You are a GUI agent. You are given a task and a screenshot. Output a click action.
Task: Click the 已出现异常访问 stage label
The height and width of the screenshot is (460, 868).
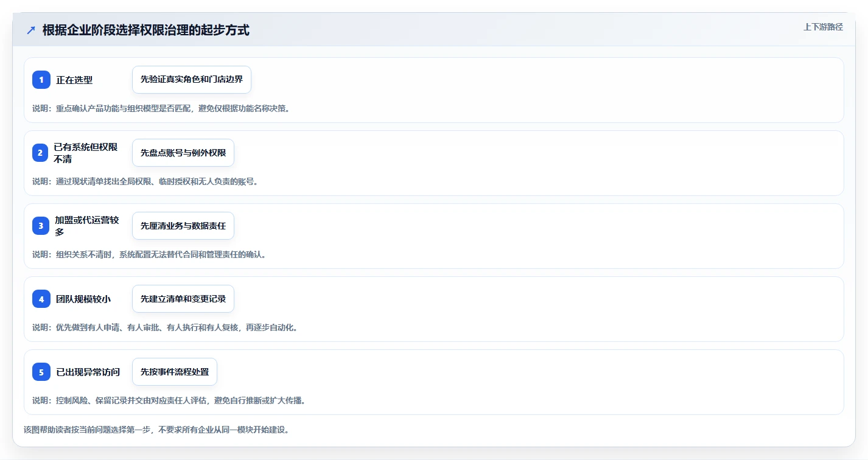coord(88,372)
